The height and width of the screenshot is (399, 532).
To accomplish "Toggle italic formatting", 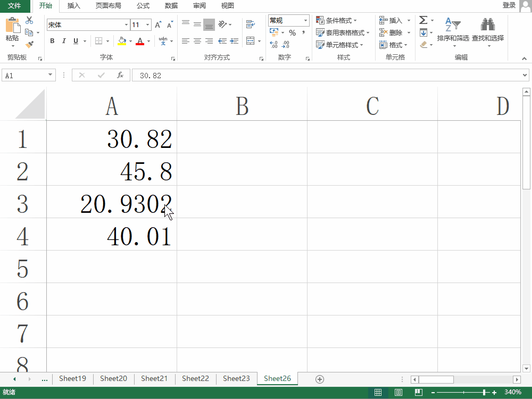I will tap(64, 41).
